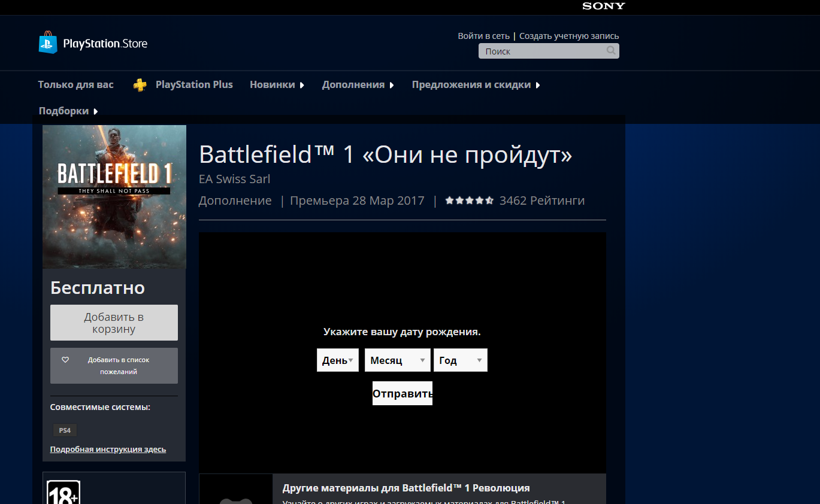
Task: Click the PlayStation Store bag logo
Action: [48, 43]
